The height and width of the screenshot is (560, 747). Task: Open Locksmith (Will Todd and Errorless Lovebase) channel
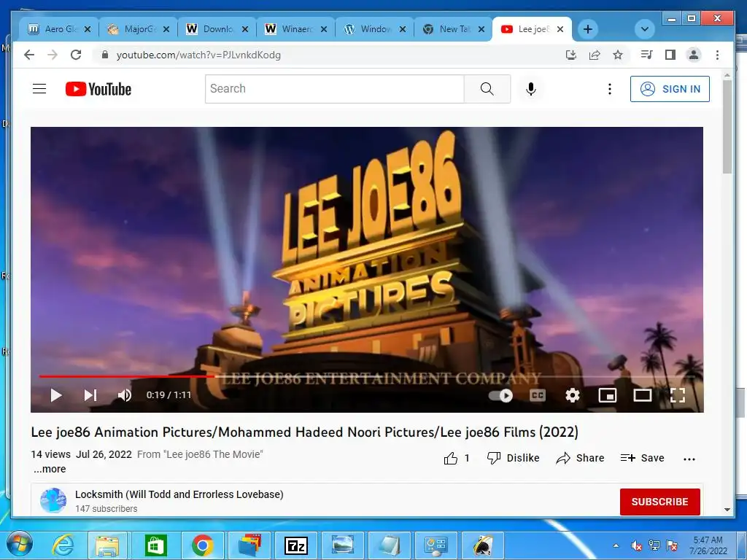point(179,494)
